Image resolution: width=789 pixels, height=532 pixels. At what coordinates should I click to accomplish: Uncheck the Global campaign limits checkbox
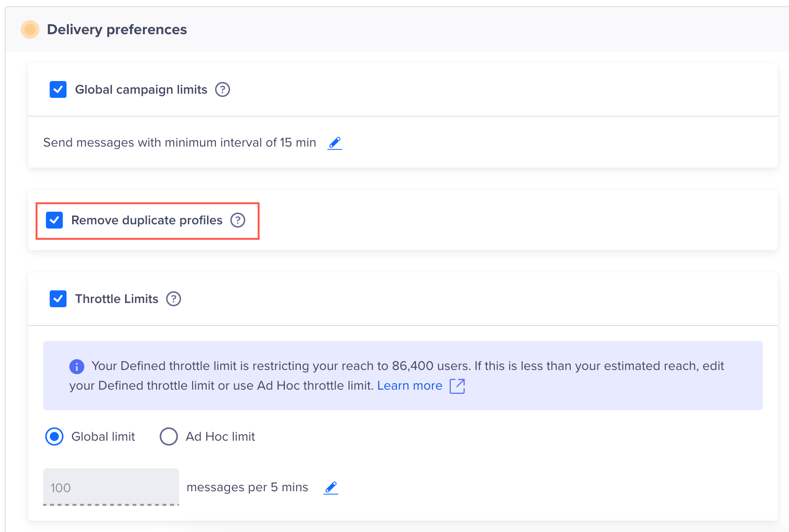pos(58,89)
